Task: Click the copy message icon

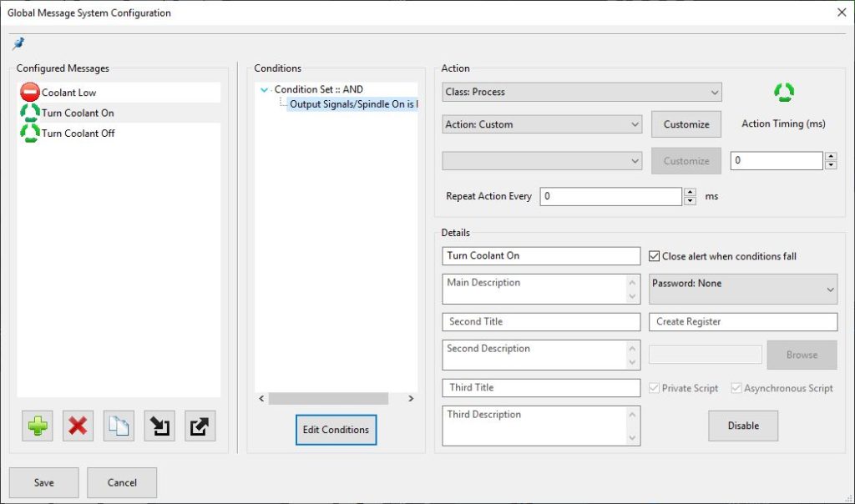Action: pyautogui.click(x=119, y=426)
